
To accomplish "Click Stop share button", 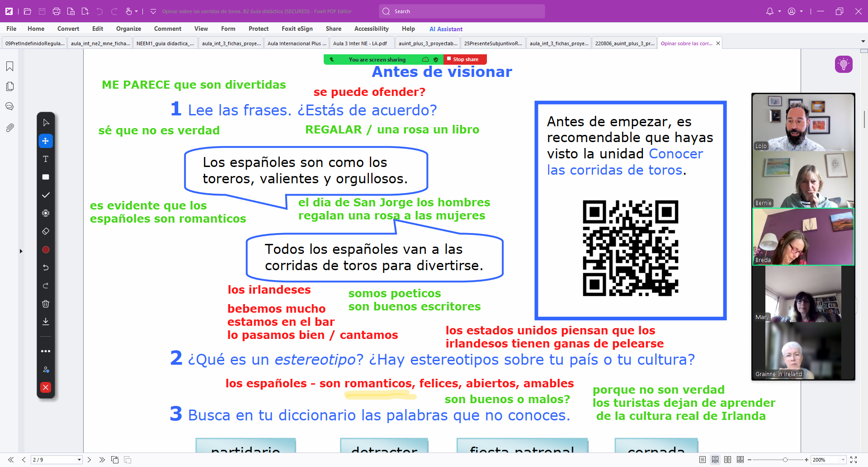I will [465, 59].
